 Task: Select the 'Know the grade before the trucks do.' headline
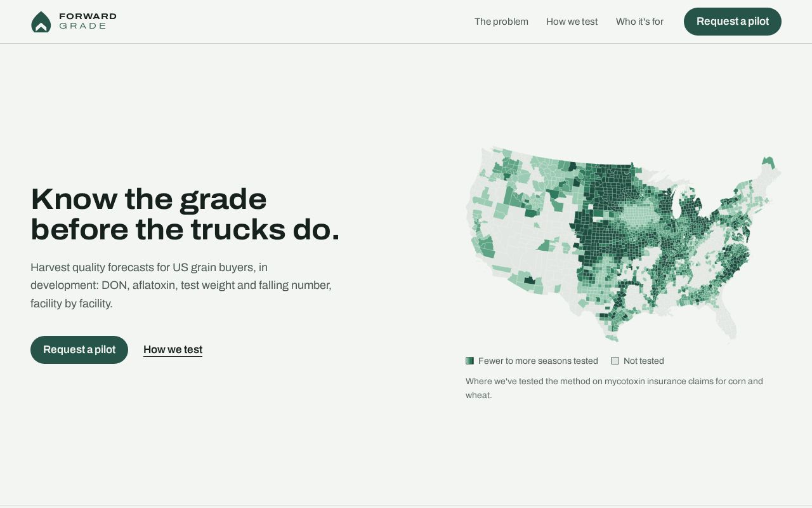(185, 214)
